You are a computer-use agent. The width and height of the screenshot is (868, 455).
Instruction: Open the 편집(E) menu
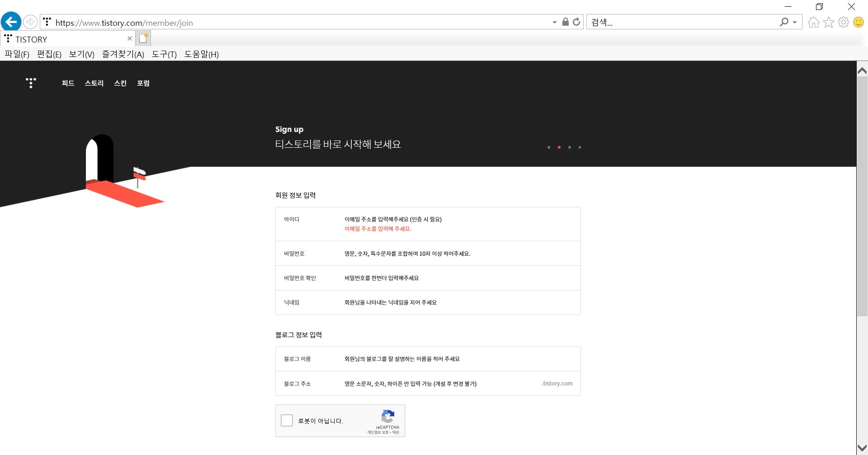pos(49,54)
